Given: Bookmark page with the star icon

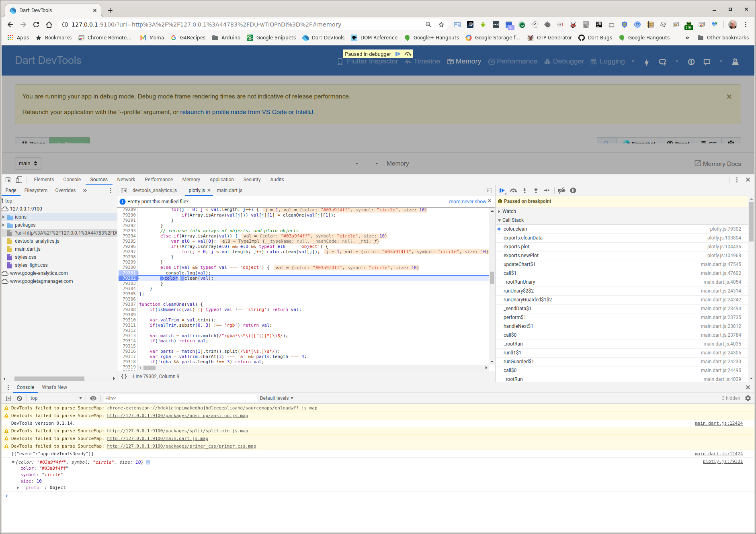Looking at the screenshot, I should [x=441, y=25].
